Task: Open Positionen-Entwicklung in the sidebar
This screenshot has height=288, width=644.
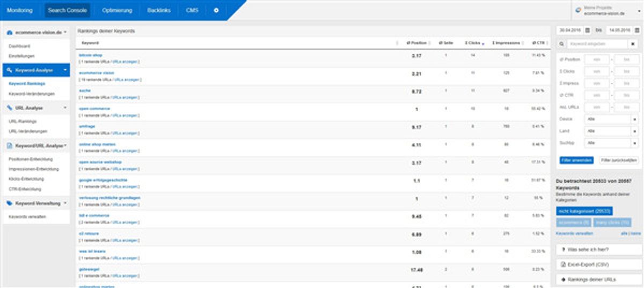Action: click(31, 159)
